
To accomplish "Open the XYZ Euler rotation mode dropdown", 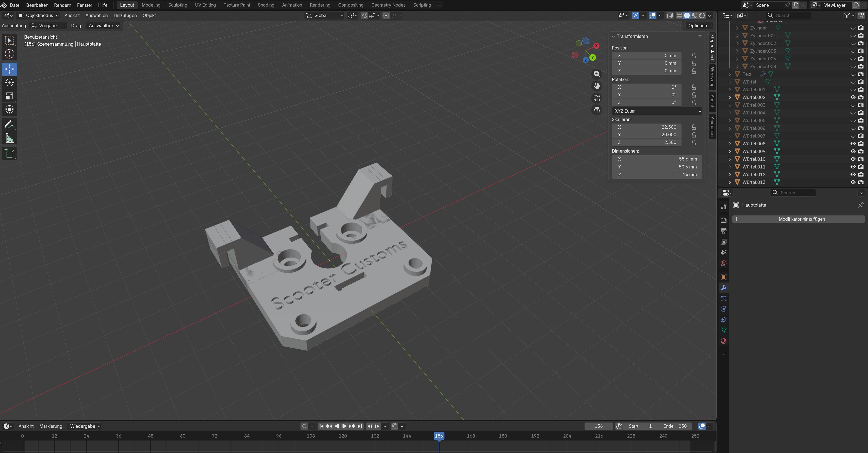I will [x=657, y=111].
